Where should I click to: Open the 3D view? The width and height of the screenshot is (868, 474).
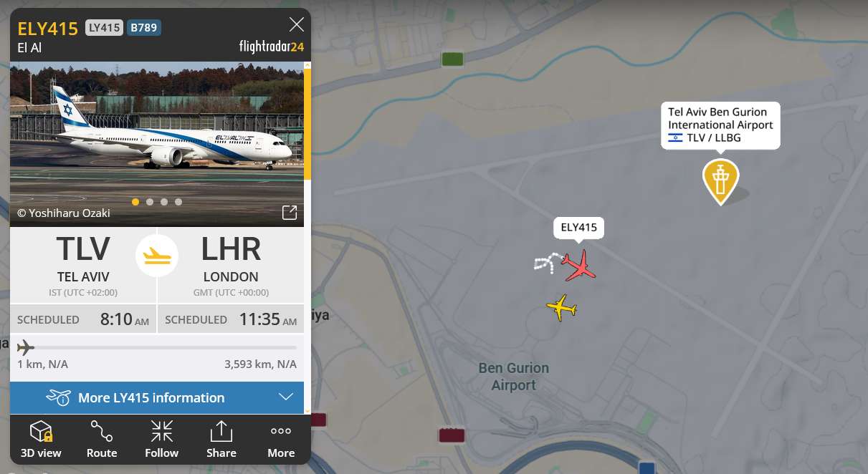[x=41, y=439]
